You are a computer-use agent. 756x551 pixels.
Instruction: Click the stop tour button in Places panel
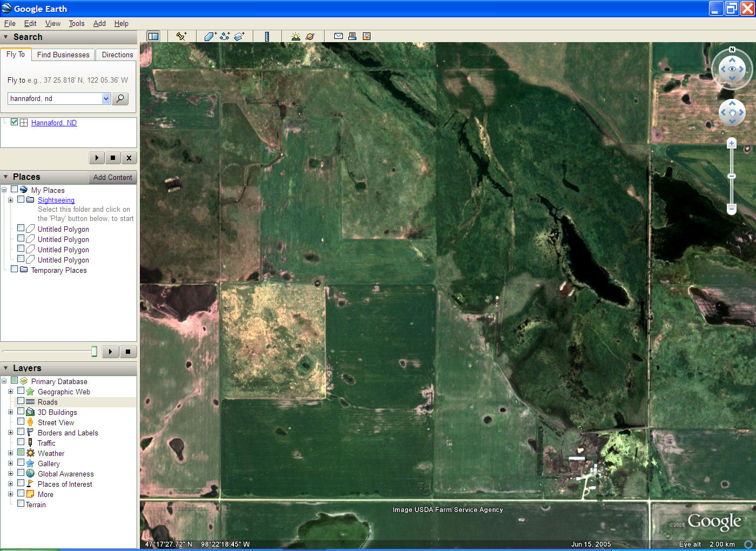[128, 352]
